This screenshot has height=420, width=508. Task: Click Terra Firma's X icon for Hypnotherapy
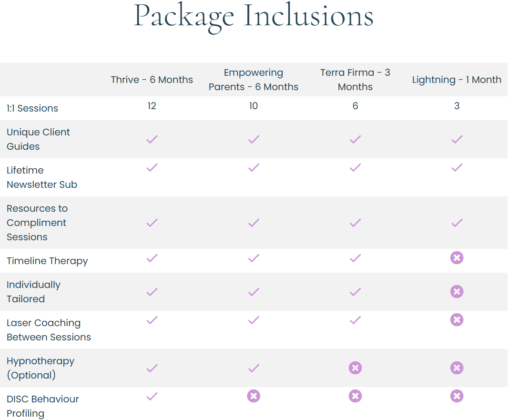pyautogui.click(x=355, y=368)
